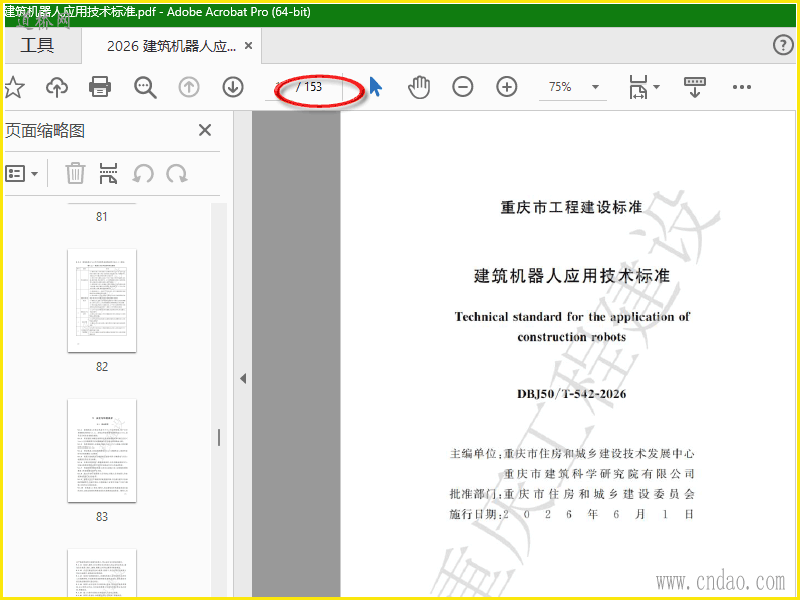The height and width of the screenshot is (600, 800).
Task: Click the page label 81
Action: tap(102, 217)
